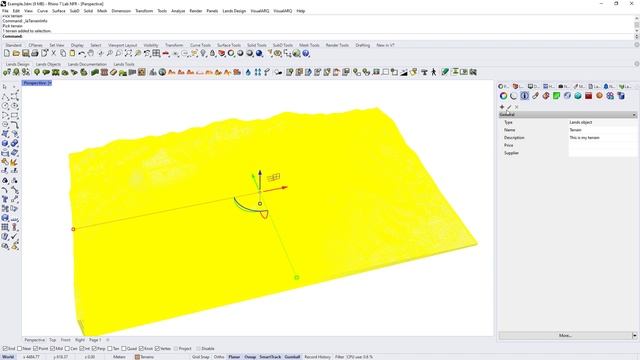The height and width of the screenshot is (360, 640).
Task: Cut selection using the X scissors icon
Action: coord(53,53)
